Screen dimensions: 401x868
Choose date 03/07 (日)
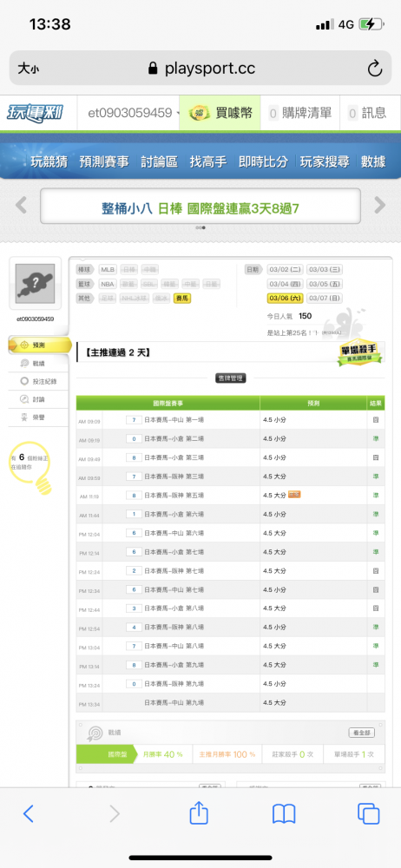[x=324, y=299]
